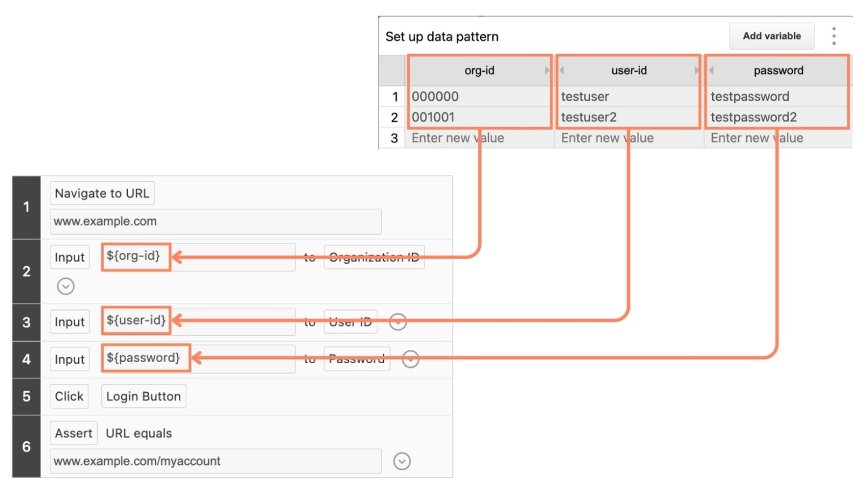Expand the circled chevron under step 2 Input
This screenshot has width=868, height=491.
pos(66,286)
